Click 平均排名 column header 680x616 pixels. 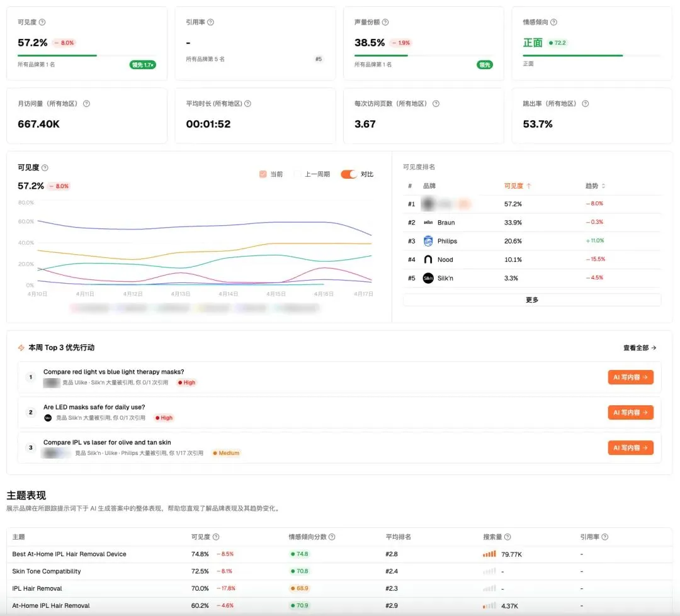(x=399, y=537)
